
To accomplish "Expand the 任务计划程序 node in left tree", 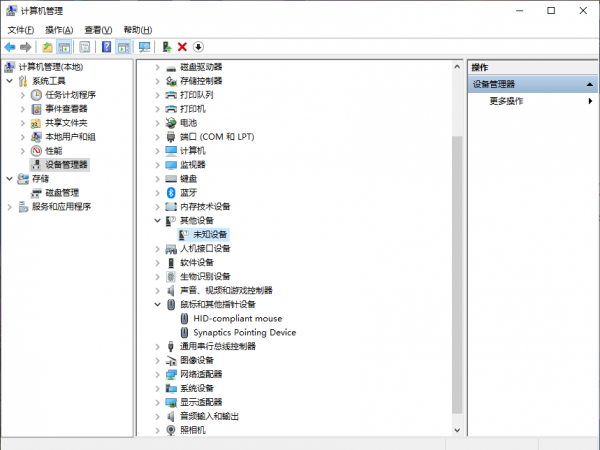I will point(22,94).
